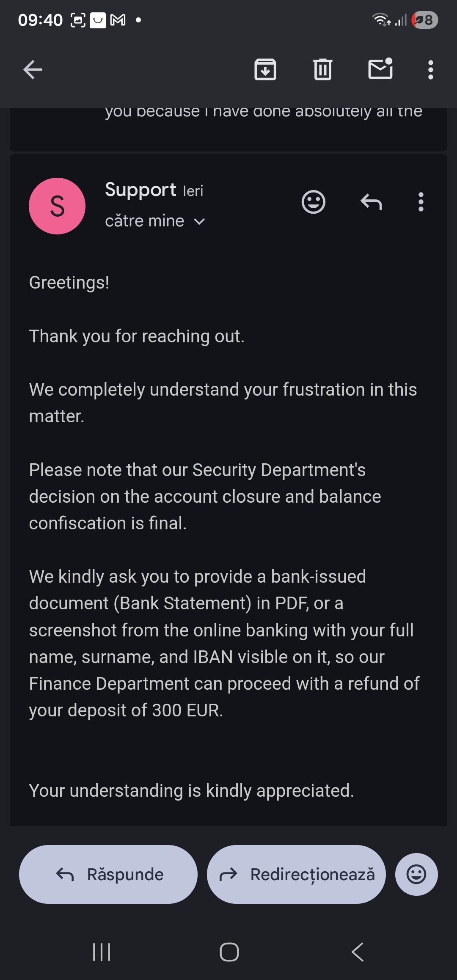The height and width of the screenshot is (980, 457).
Task: Tap the battery indicator in status bar
Action: 425,20
